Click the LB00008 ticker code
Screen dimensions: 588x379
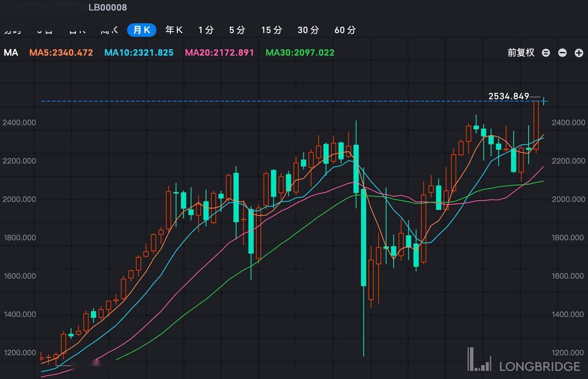(x=108, y=8)
